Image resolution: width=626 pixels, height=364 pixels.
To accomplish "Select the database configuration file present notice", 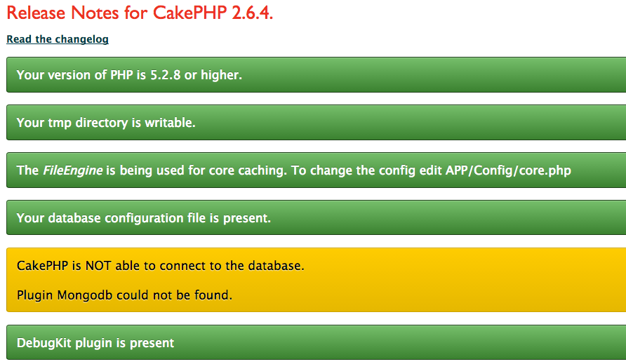I will [317, 217].
